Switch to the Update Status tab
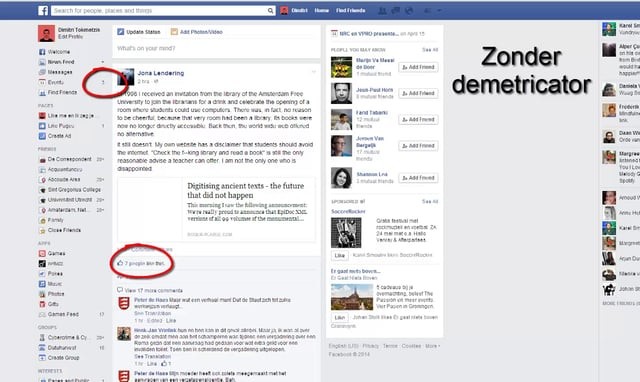 coord(139,32)
